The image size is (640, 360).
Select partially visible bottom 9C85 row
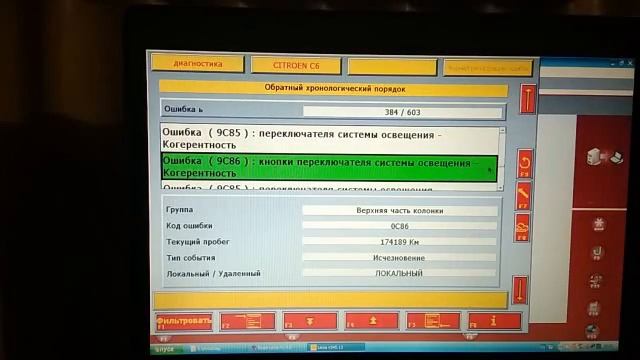coord(330,187)
